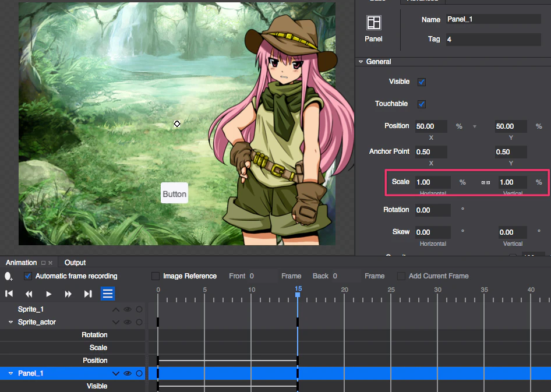Screen dimensions: 551x392
Task: Click the circle icon on the Sprite_1 row
Action: coord(139,309)
